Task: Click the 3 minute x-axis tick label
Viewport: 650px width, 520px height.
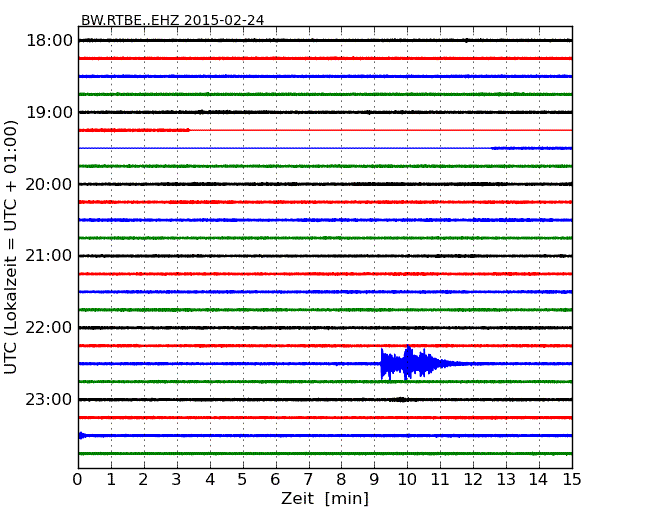Action: click(177, 479)
